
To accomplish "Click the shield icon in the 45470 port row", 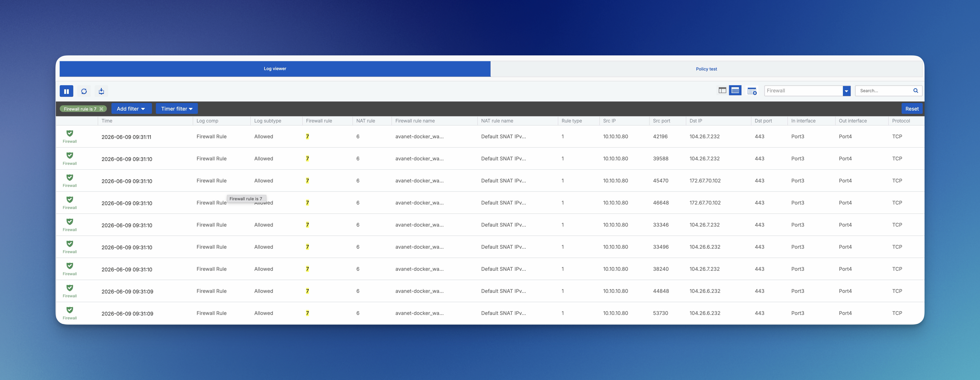I will 70,177.
